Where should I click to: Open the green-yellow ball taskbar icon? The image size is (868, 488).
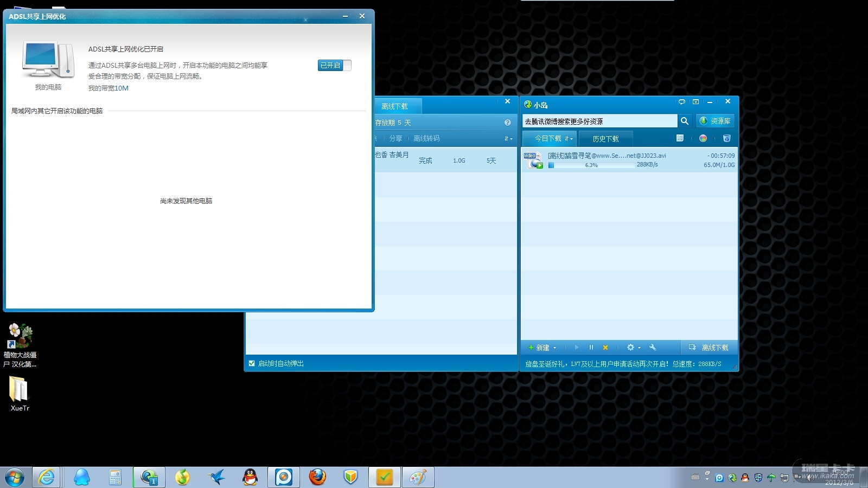[x=183, y=477]
